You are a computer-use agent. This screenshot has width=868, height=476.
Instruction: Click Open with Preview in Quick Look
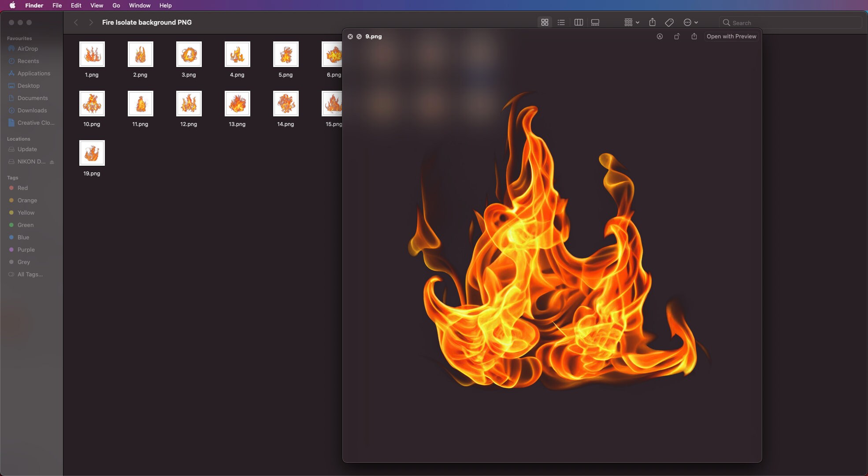pos(731,37)
